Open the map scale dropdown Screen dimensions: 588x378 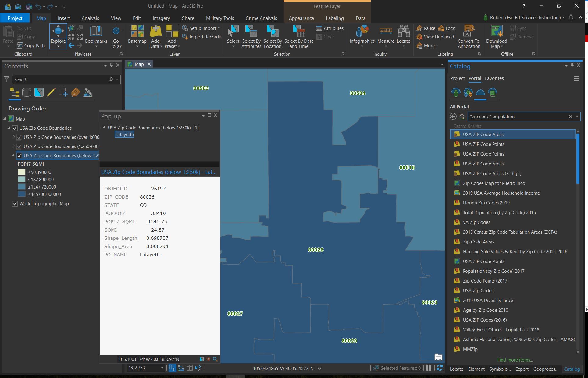pos(162,368)
